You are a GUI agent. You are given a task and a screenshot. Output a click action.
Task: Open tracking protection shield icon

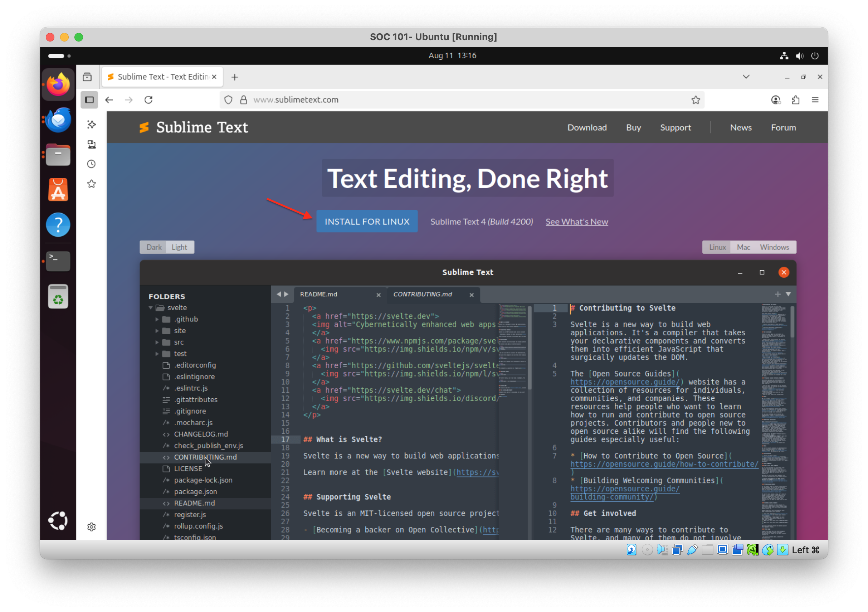point(228,100)
